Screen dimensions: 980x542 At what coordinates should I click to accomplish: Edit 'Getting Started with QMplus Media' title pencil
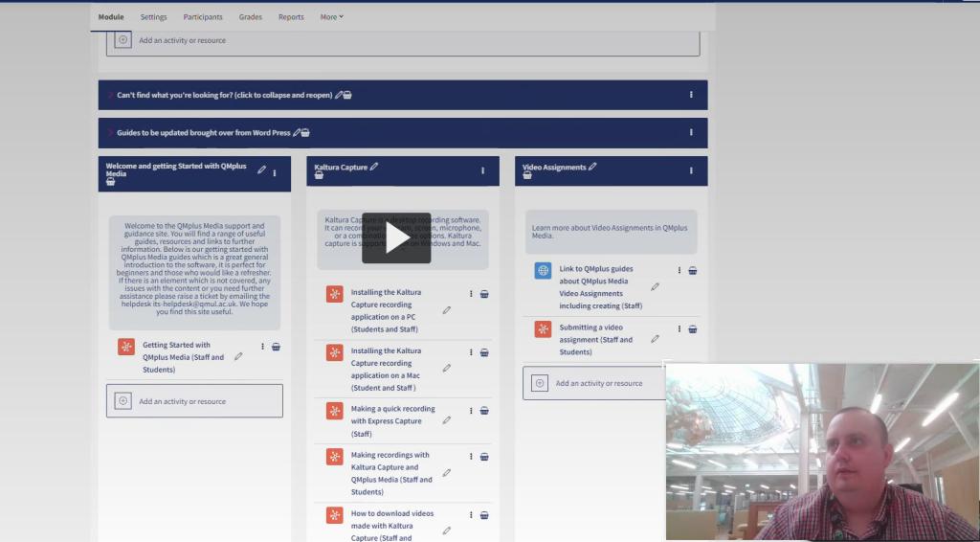click(238, 356)
